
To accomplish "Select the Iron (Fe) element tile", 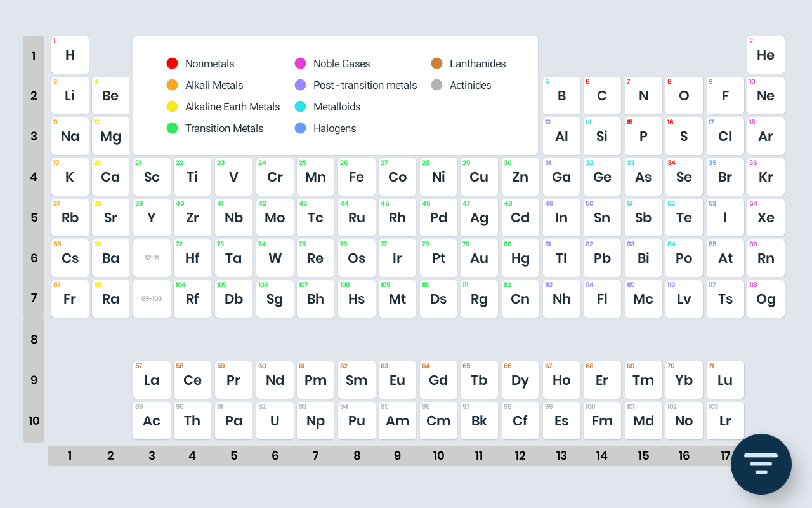I will [x=357, y=177].
